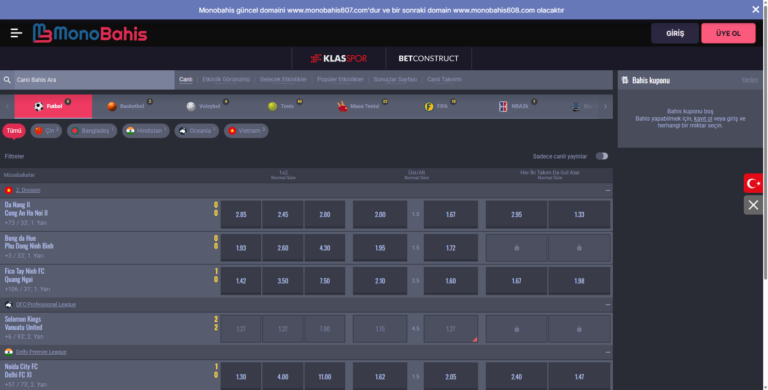This screenshot has width=768, height=390.
Task: Open the Solomon Kings vs Vanuatu United match
Action: pyautogui.click(x=23, y=323)
